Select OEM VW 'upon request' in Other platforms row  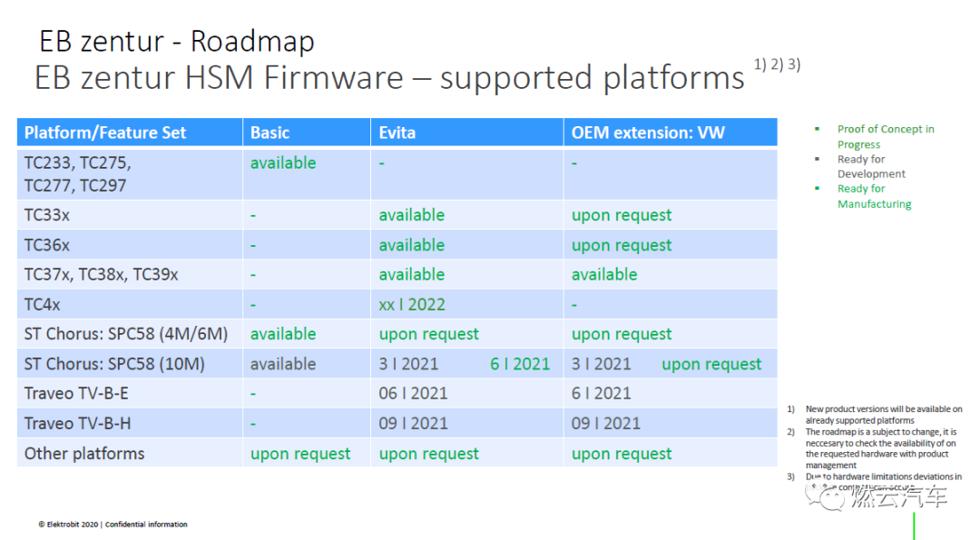(622, 455)
